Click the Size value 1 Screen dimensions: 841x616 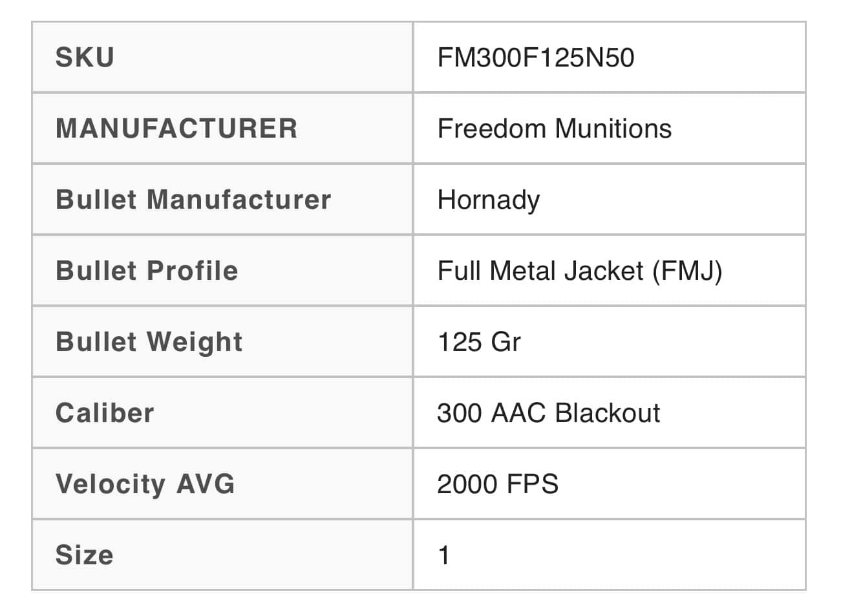point(444,555)
